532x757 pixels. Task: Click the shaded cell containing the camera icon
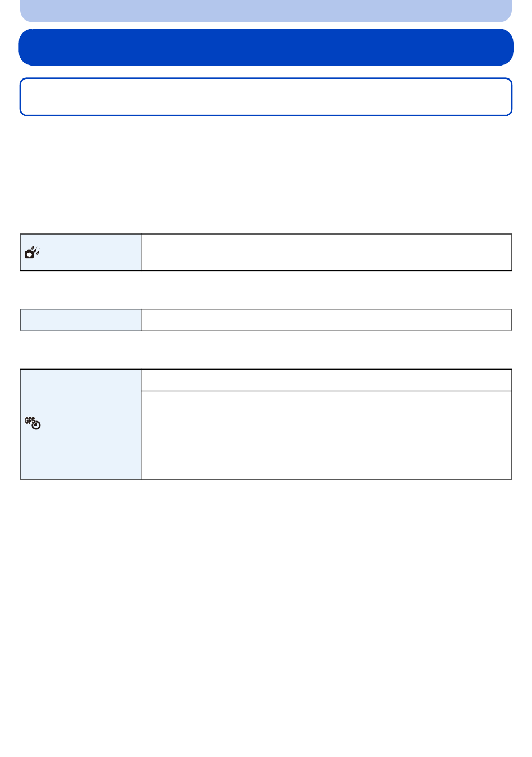[81, 253]
